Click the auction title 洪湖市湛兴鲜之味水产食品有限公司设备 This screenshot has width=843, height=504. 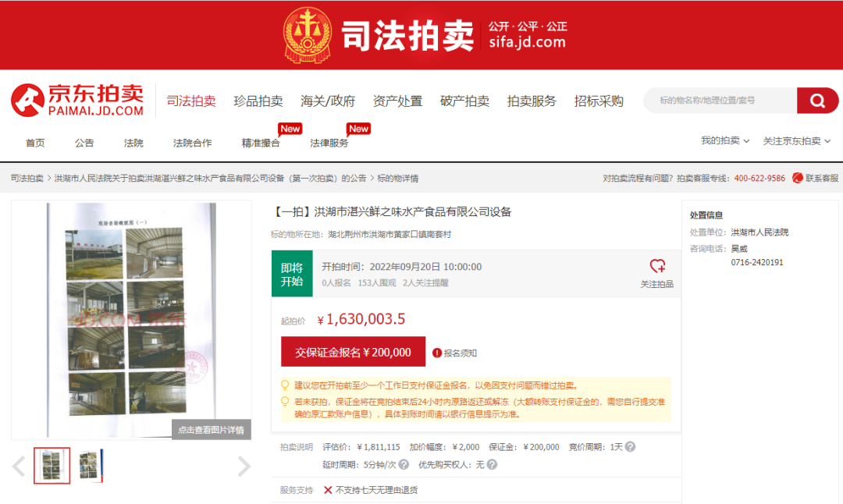[x=412, y=211]
